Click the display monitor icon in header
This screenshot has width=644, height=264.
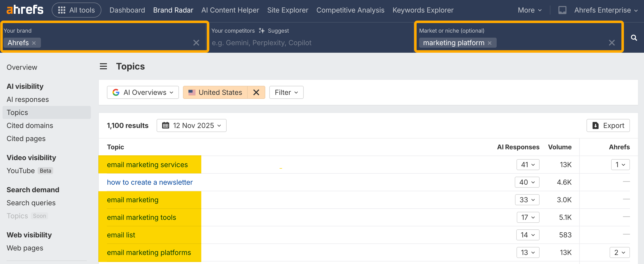(x=562, y=10)
